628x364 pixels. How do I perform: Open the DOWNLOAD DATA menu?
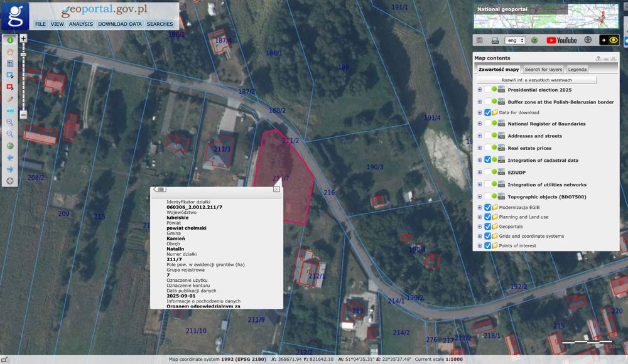tap(120, 24)
